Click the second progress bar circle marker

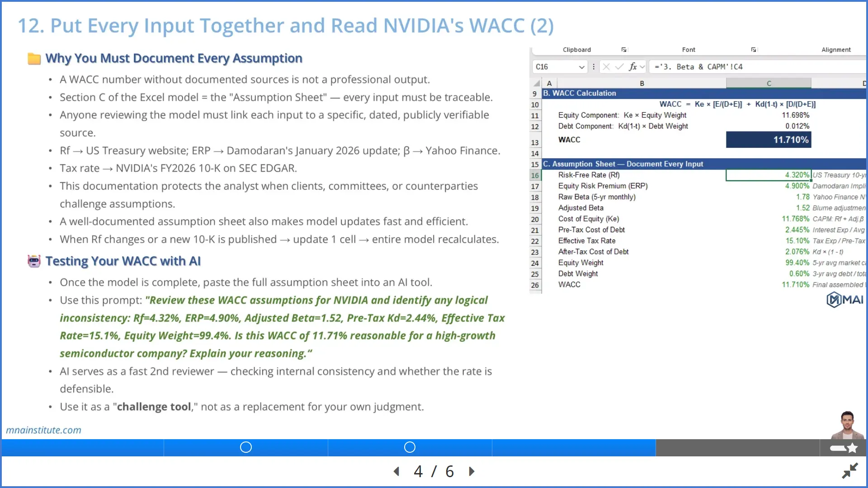tap(410, 447)
